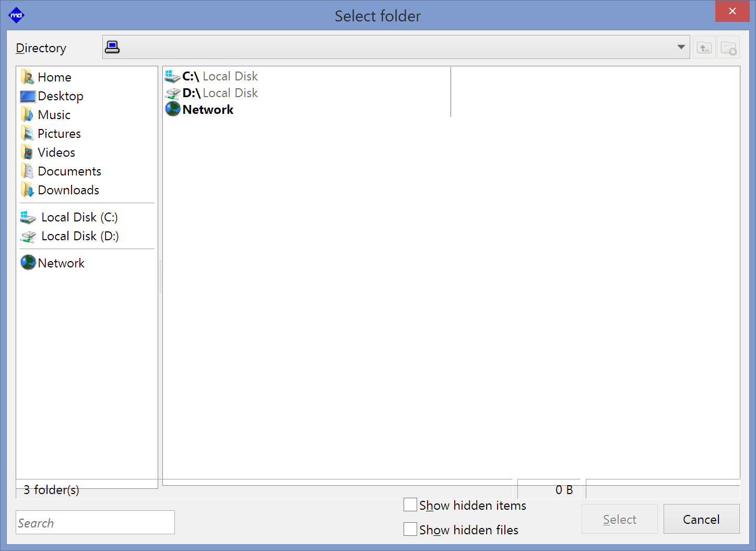Click the create new folder icon
The height and width of the screenshot is (551, 756).
point(728,48)
